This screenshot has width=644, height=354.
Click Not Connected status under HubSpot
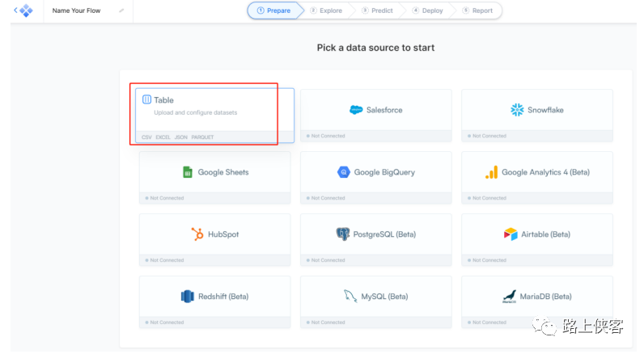(x=165, y=260)
